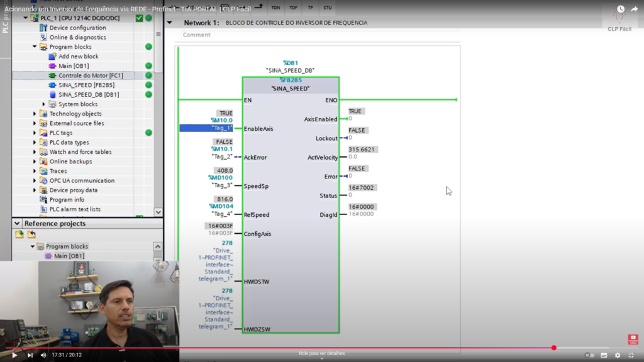Viewport: 644px width, 362px height.
Task: Skip to the next video
Action: tap(30, 355)
